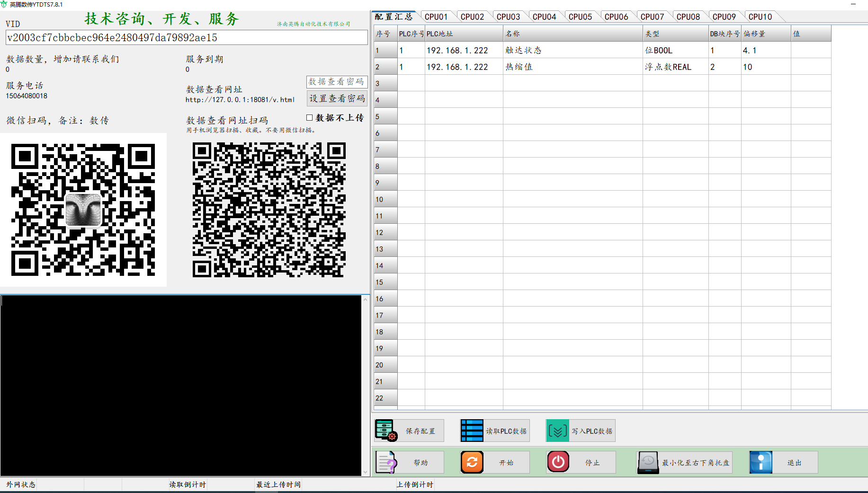The height and width of the screenshot is (493, 868).
Task: Click the app icon in title bar
Action: pyautogui.click(x=4, y=4)
